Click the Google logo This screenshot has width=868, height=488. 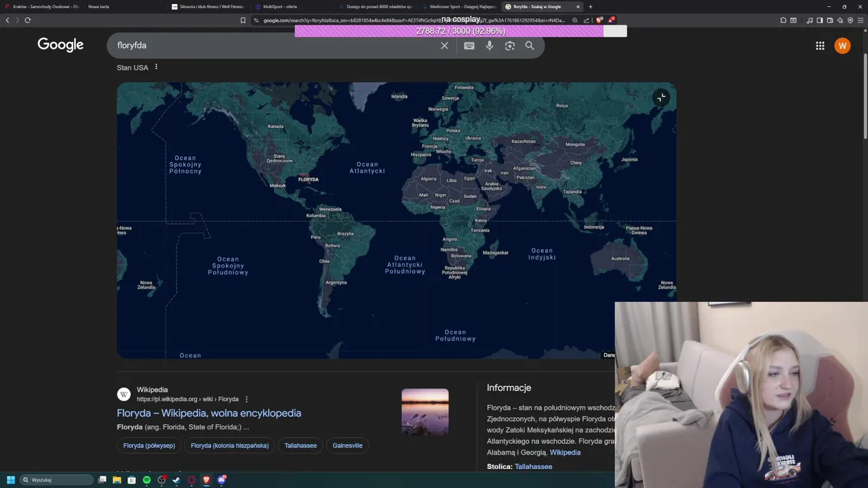[x=60, y=45]
